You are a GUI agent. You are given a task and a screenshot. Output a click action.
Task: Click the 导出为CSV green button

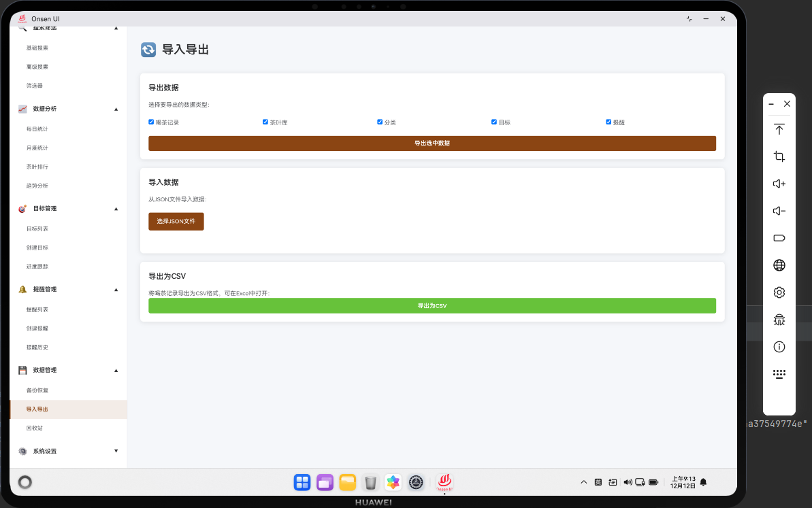point(432,305)
